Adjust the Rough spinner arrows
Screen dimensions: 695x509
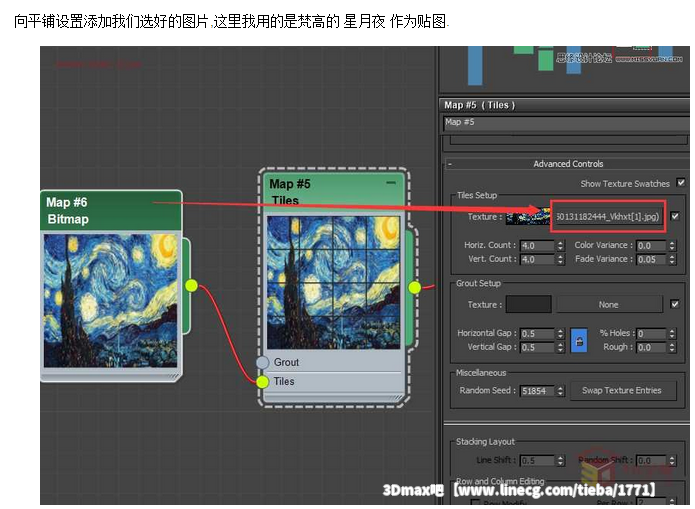[672, 347]
